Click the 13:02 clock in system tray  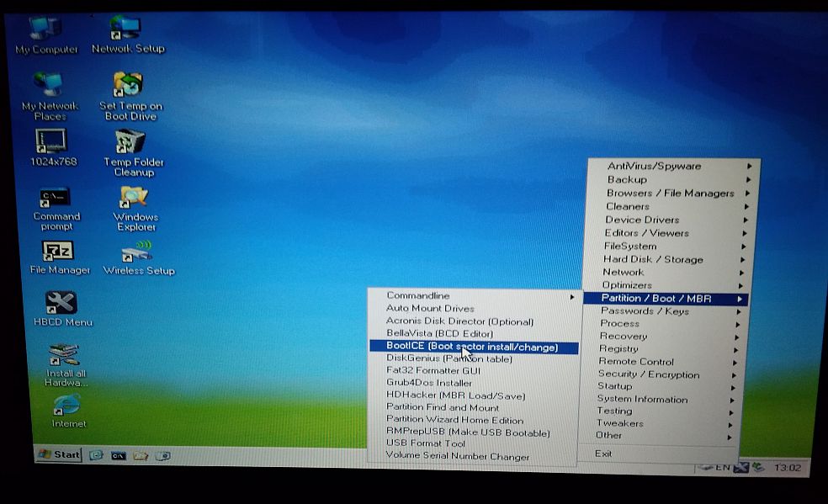pos(788,468)
